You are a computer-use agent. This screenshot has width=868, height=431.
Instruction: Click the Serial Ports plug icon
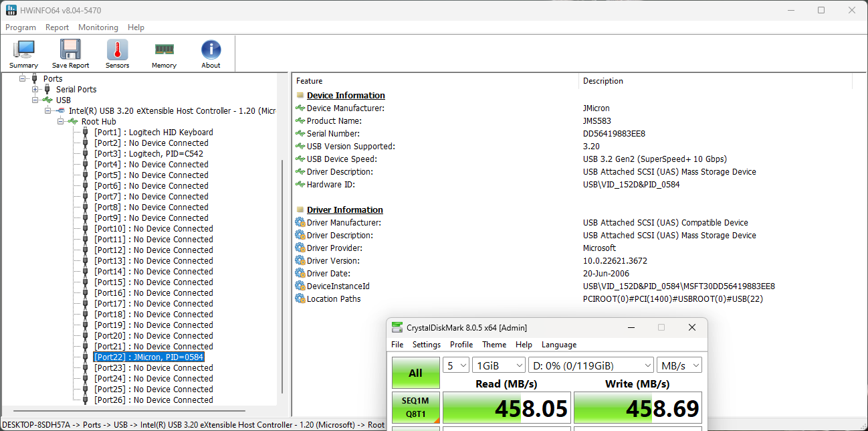(47, 90)
